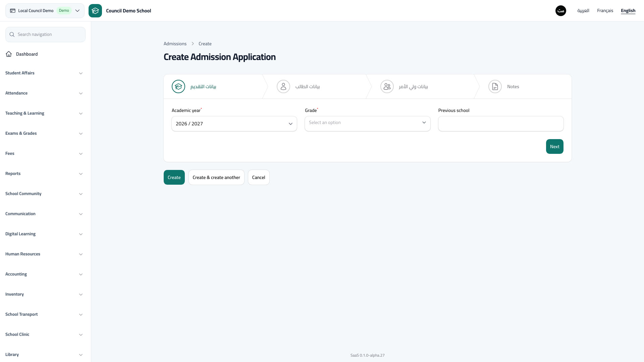Expand the Human Resources group
The height and width of the screenshot is (362, 644).
[44, 254]
